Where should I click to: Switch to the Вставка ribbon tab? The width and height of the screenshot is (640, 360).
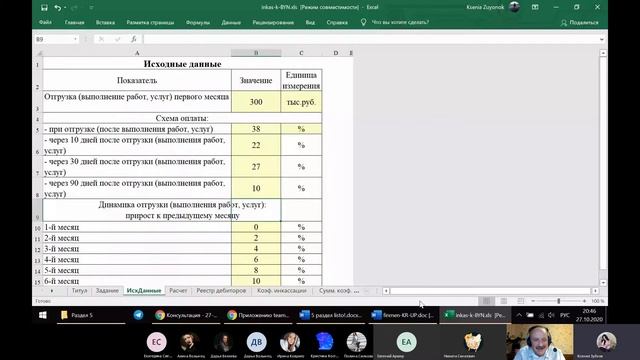(x=105, y=22)
